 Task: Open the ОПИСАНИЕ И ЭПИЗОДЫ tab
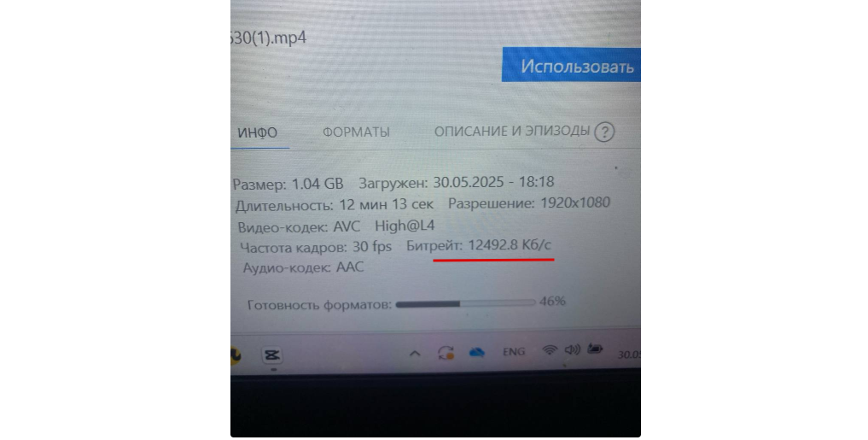512,131
